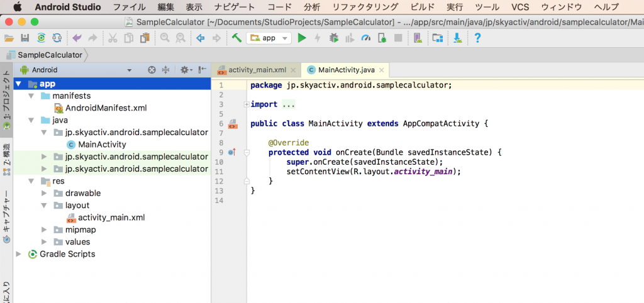Click the Cut scissors icon

click(x=113, y=38)
